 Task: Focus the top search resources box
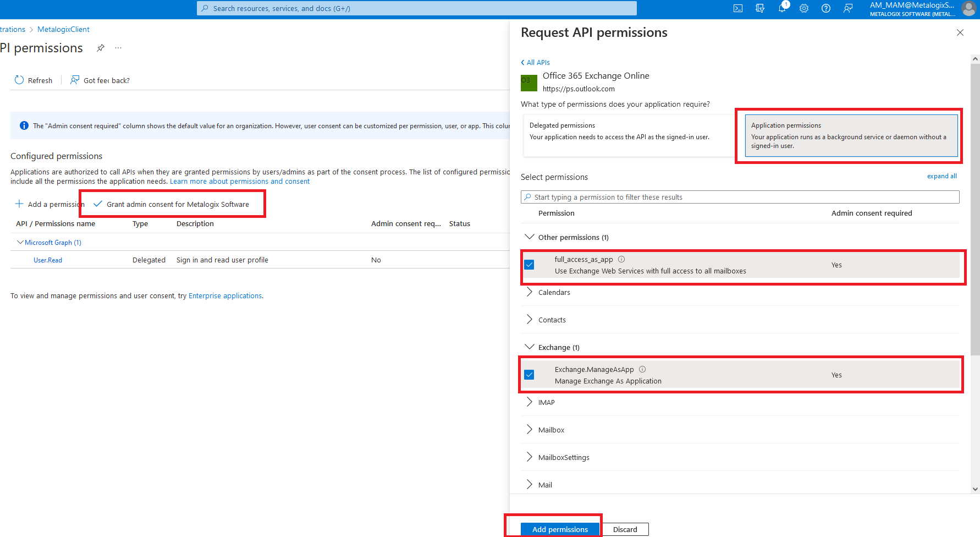point(417,8)
